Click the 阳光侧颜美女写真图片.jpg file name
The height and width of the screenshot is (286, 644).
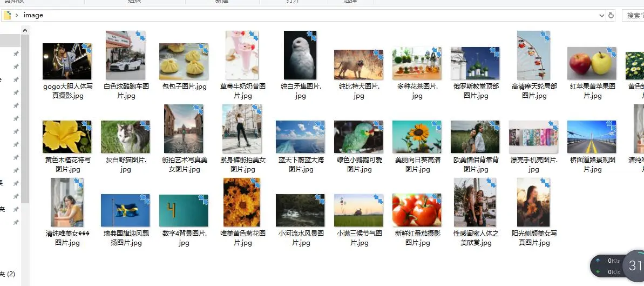click(x=533, y=238)
